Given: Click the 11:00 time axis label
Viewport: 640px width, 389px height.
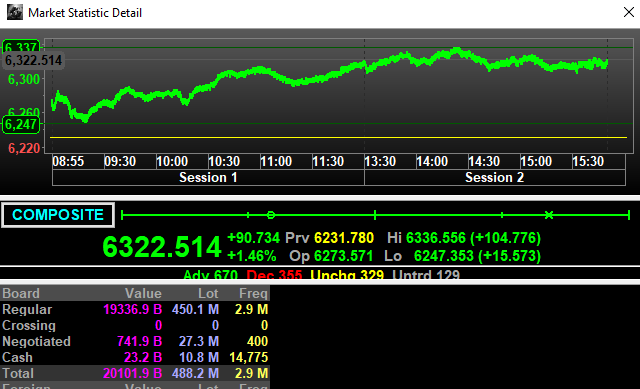Looking at the screenshot, I should pos(276,162).
